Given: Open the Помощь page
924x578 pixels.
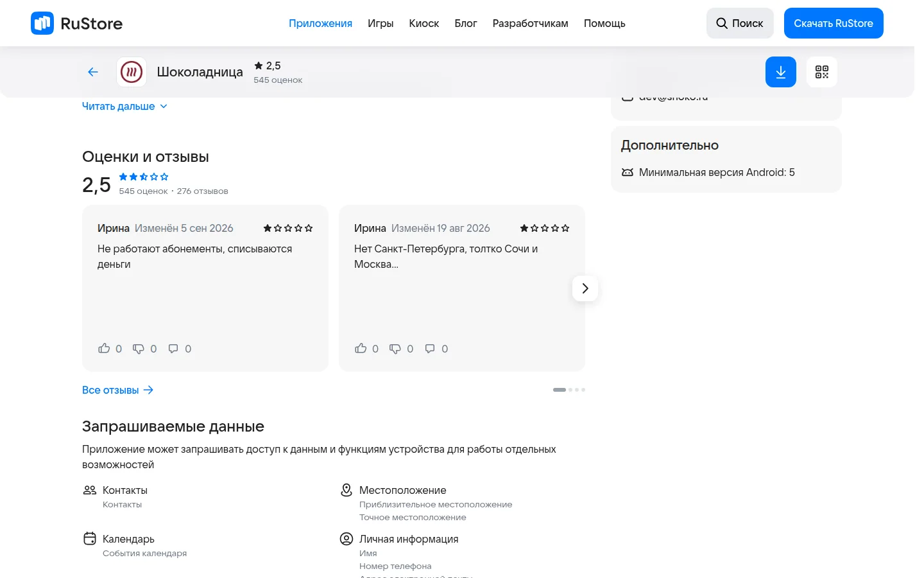Looking at the screenshot, I should click(604, 23).
